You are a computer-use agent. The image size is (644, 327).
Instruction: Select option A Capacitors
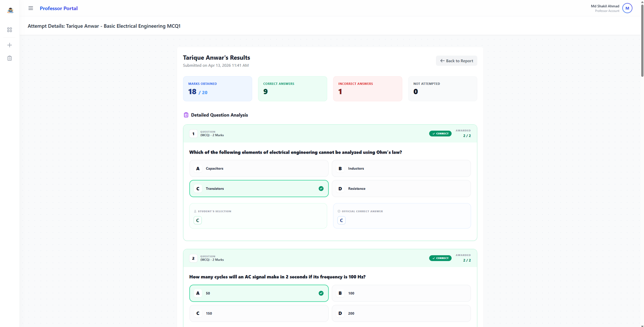pyautogui.click(x=258, y=169)
